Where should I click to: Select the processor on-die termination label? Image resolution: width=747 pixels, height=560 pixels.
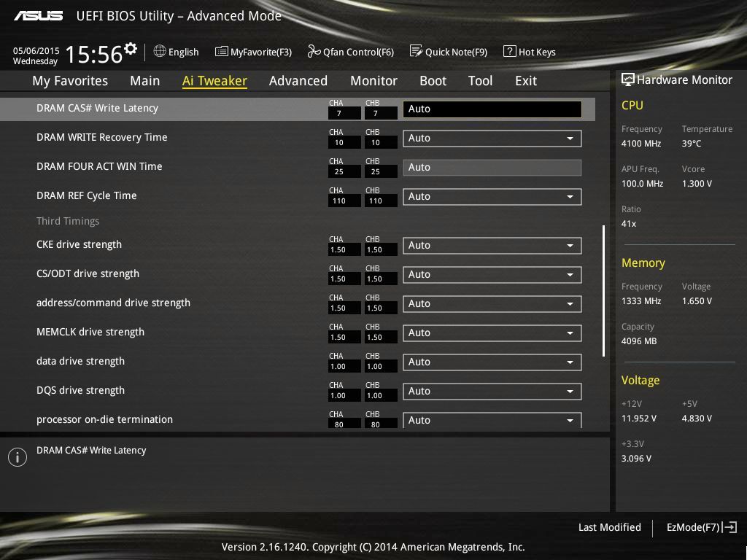pos(104,419)
